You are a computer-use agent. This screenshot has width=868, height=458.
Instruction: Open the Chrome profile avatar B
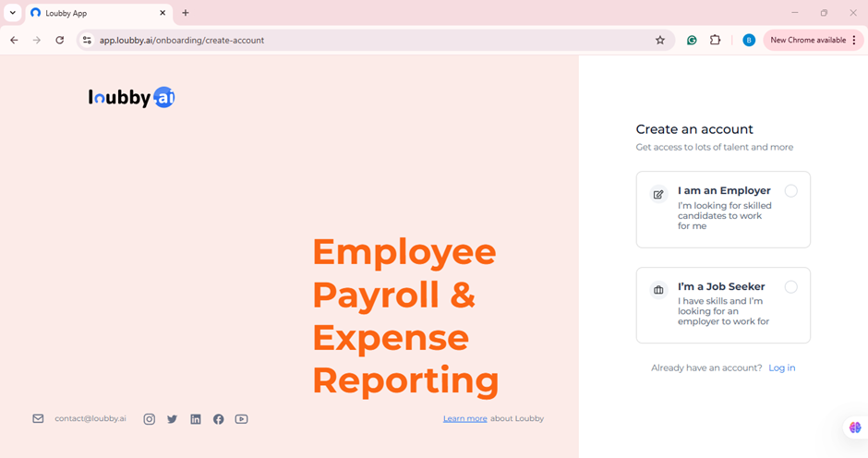tap(749, 40)
